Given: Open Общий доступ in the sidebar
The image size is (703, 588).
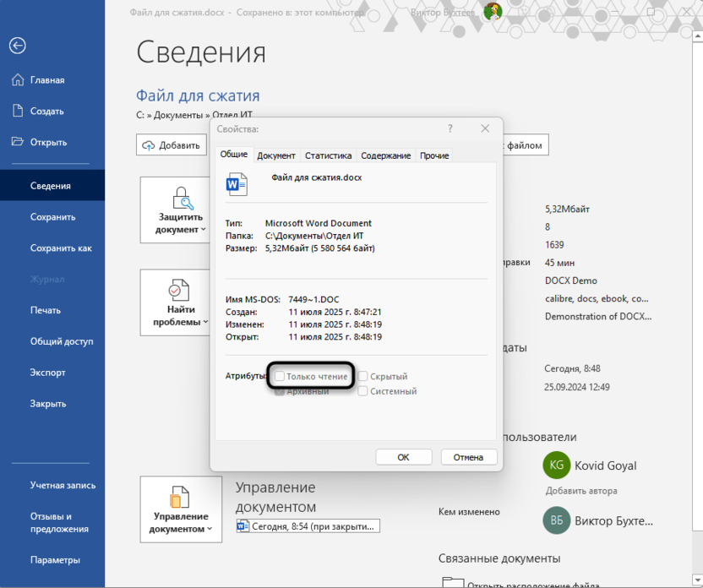Looking at the screenshot, I should (x=52, y=341).
